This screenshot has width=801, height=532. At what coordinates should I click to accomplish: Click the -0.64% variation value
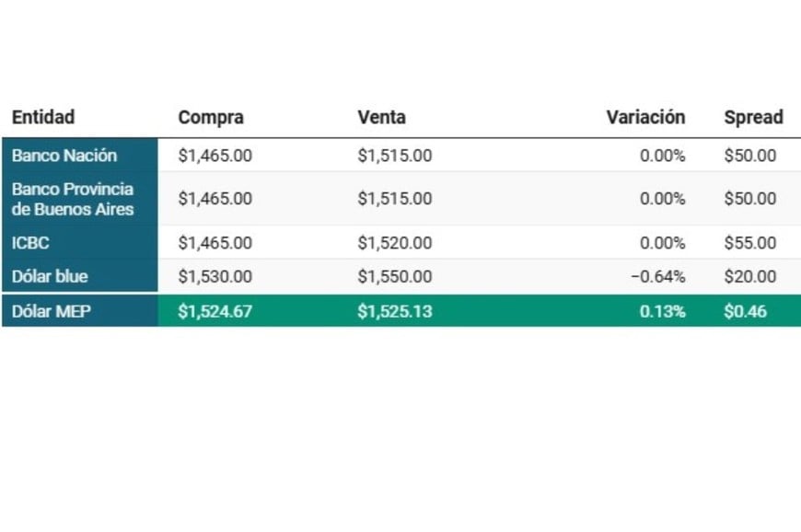coord(658,277)
